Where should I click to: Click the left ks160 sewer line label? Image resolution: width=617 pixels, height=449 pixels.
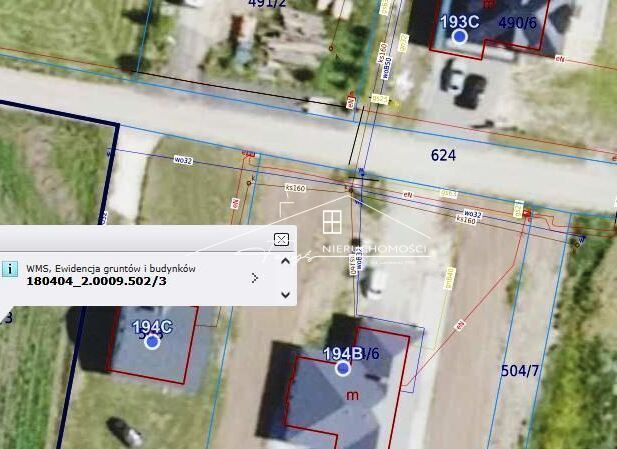click(x=295, y=187)
